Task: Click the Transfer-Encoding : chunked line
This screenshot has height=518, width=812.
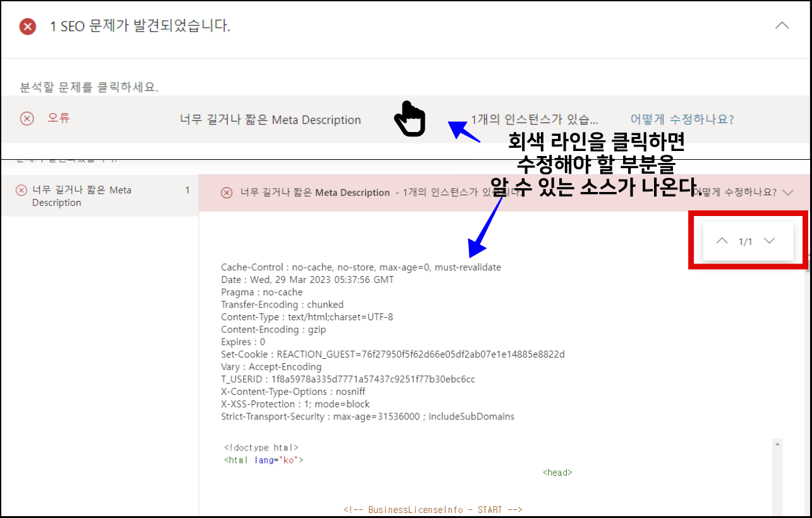Action: click(282, 304)
